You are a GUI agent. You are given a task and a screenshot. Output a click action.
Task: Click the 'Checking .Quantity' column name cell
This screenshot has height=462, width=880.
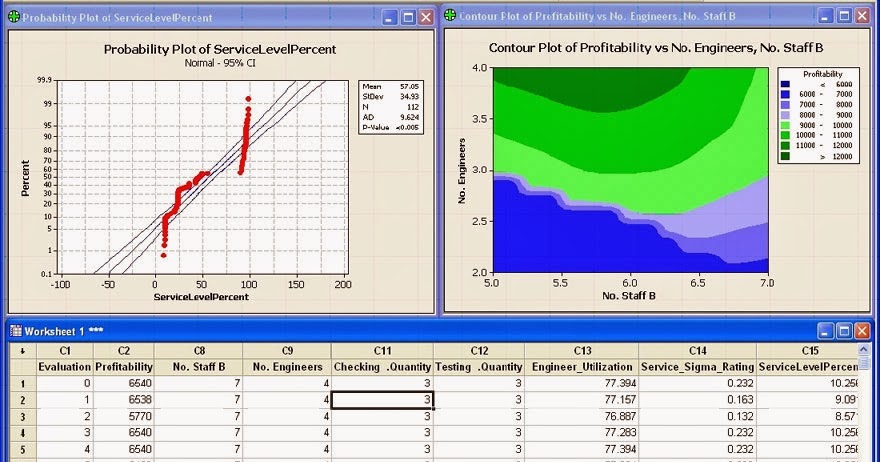[382, 367]
